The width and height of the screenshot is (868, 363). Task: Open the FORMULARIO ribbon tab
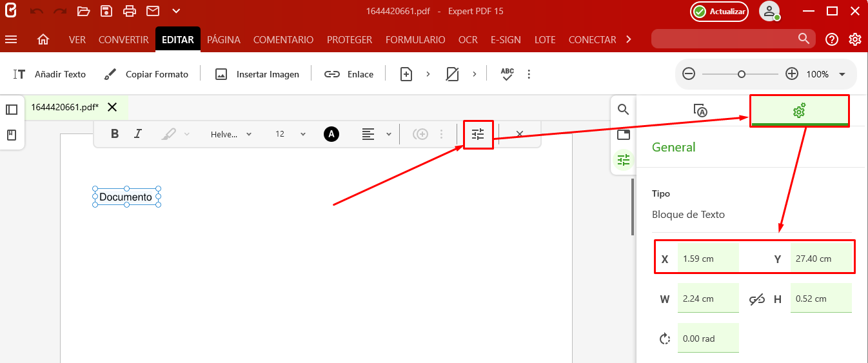415,39
